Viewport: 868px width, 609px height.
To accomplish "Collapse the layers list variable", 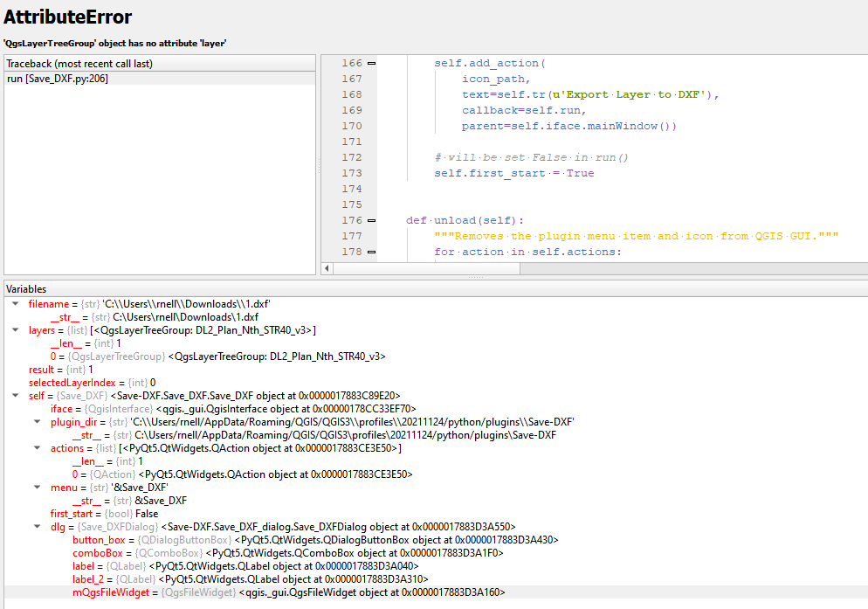I will pyautogui.click(x=15, y=330).
